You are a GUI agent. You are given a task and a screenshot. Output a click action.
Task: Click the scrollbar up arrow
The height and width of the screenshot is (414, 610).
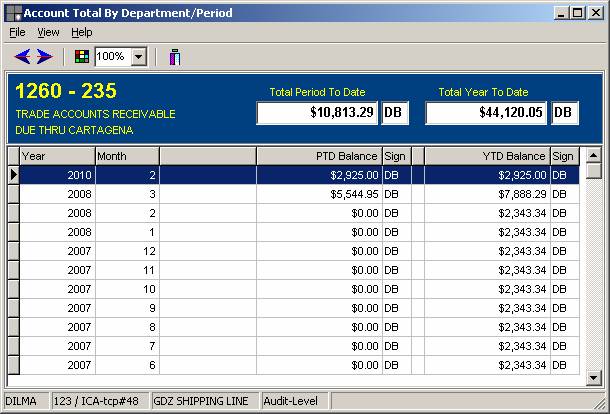pyautogui.click(x=592, y=156)
